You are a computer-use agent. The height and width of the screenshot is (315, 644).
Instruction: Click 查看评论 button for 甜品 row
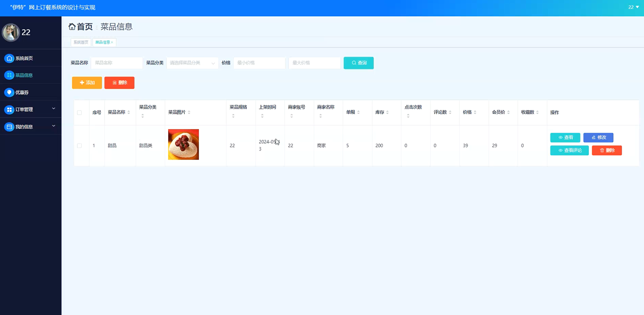(x=570, y=150)
